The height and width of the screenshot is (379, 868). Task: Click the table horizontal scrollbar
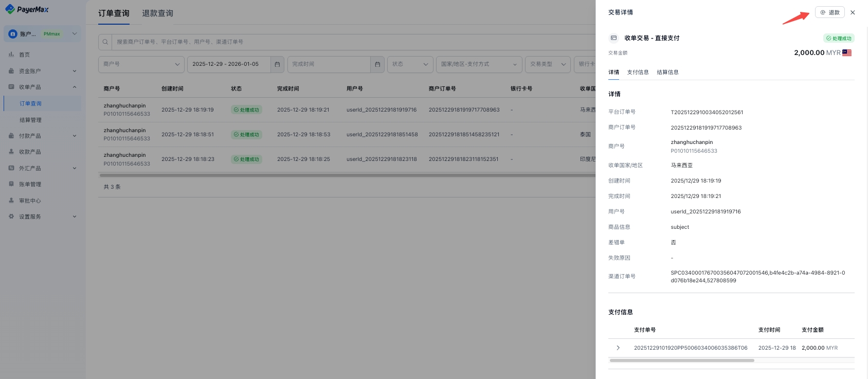tap(347, 175)
